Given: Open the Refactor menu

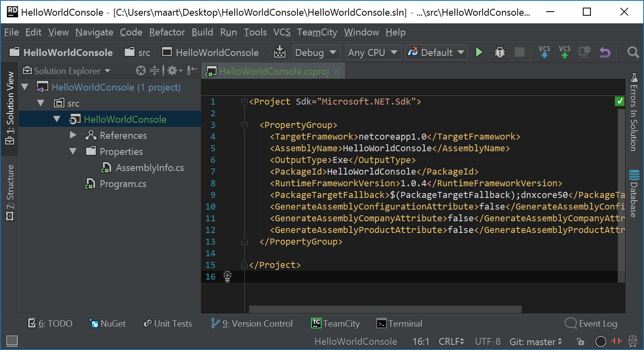Looking at the screenshot, I should 167,32.
